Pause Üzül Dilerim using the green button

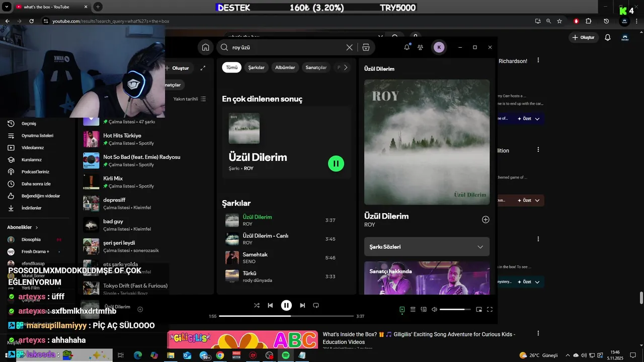tap(336, 163)
